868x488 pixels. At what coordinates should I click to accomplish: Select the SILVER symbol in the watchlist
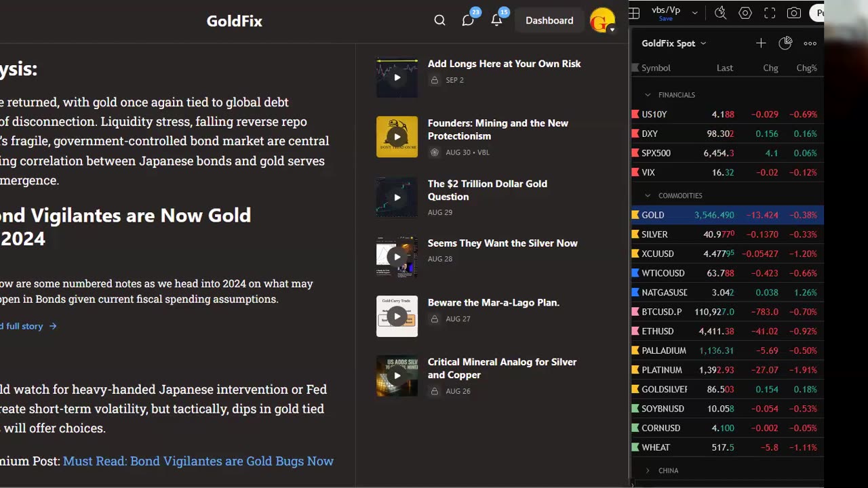coord(654,235)
